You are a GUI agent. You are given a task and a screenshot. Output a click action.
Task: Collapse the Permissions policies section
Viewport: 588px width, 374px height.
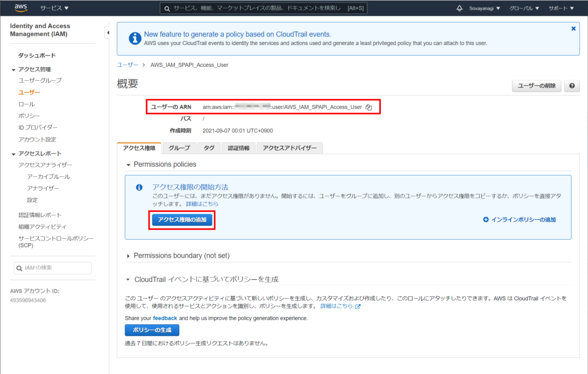128,164
